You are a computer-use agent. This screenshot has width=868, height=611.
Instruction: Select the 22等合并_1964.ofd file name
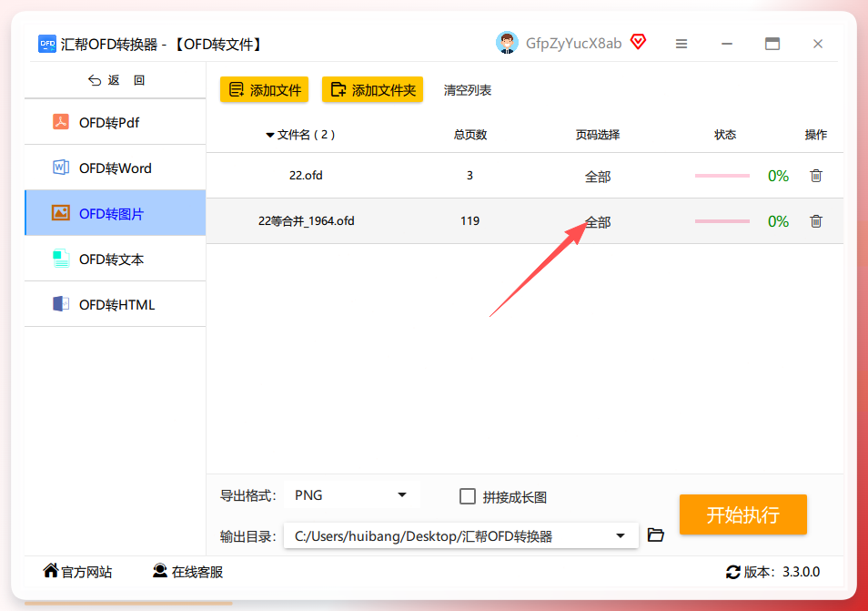(x=306, y=221)
